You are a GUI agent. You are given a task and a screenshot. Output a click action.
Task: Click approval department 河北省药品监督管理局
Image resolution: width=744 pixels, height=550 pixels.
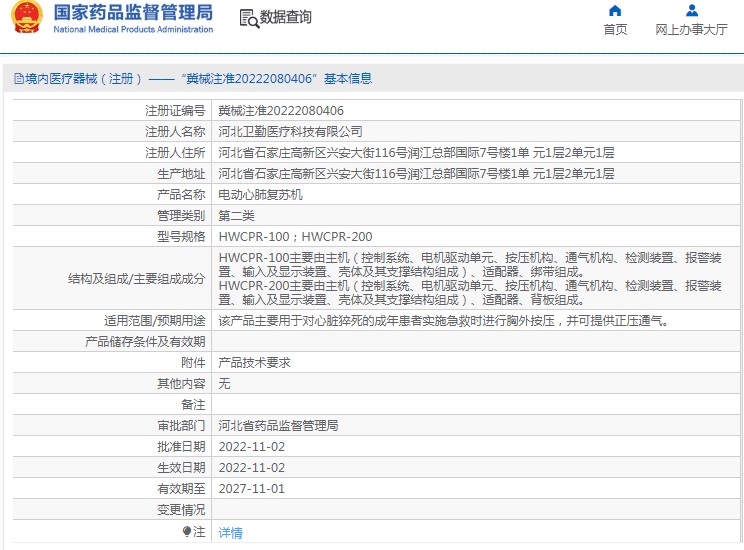pos(278,426)
